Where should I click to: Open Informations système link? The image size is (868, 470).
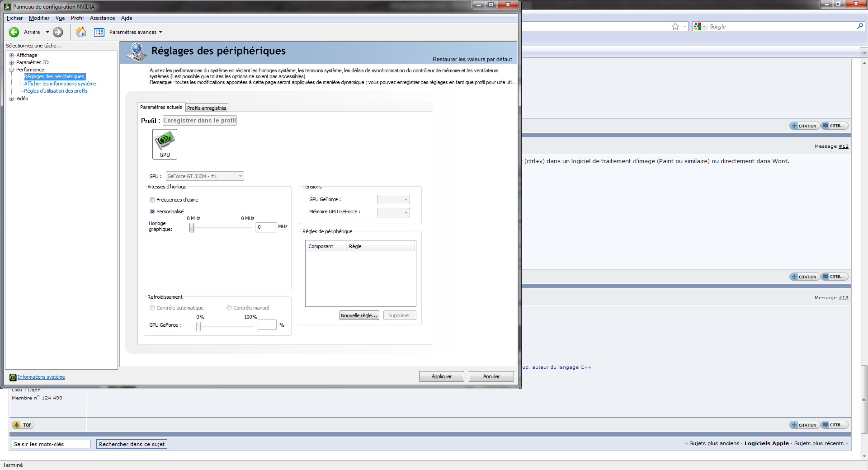pos(41,377)
